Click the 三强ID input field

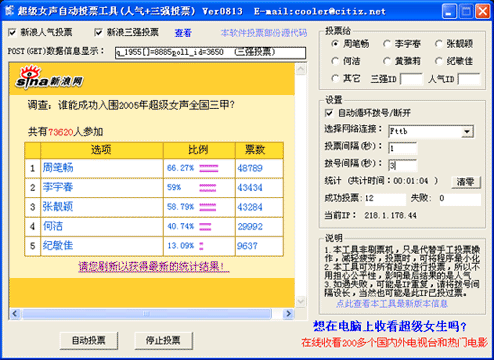(411, 79)
